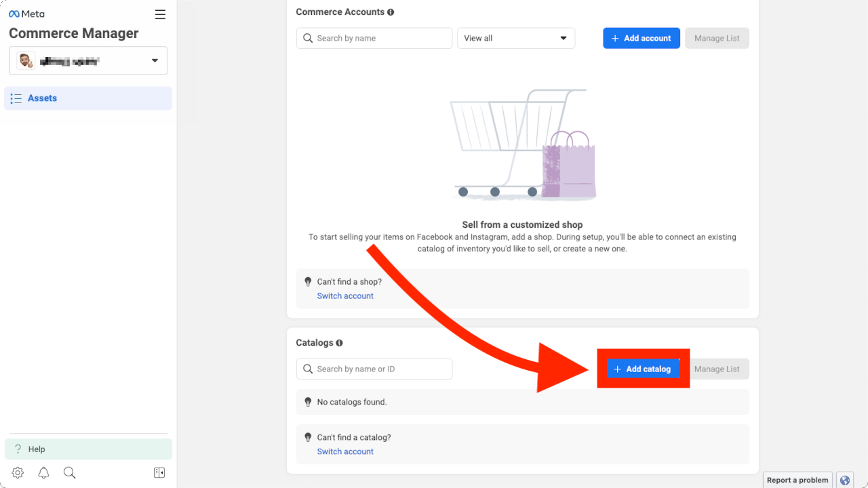Click 'Sell from a customized shop' heading

522,224
